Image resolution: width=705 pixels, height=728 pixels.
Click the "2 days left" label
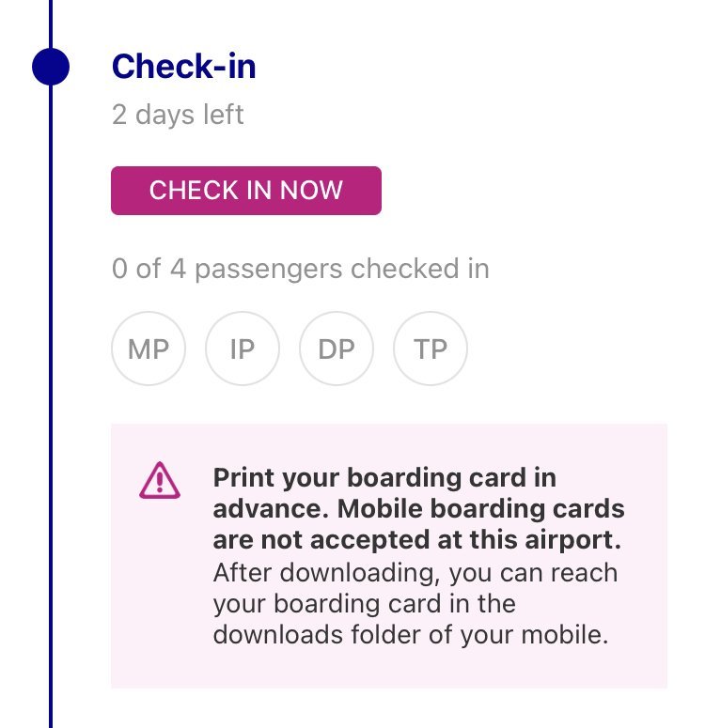coord(177,115)
